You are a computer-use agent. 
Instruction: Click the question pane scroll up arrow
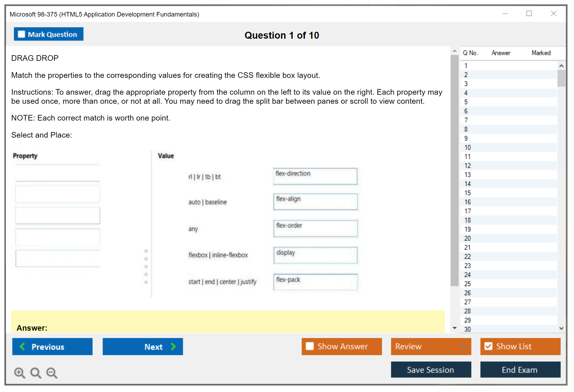point(455,51)
